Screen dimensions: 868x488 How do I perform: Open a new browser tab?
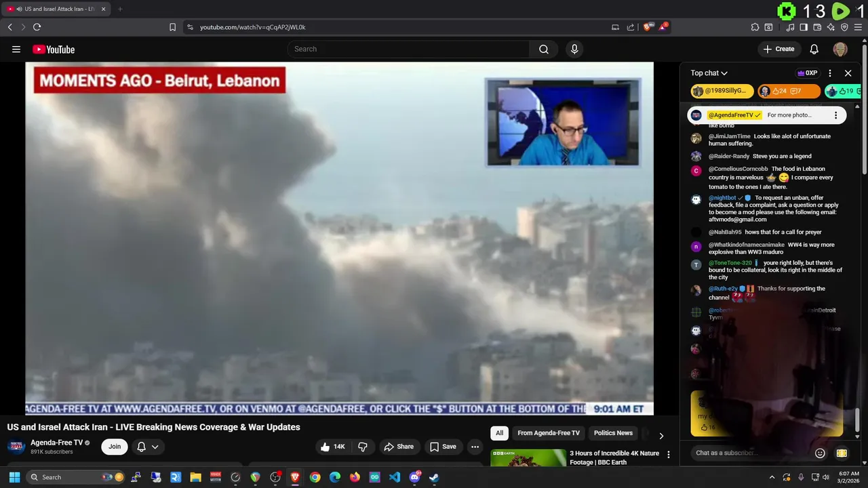click(x=120, y=9)
